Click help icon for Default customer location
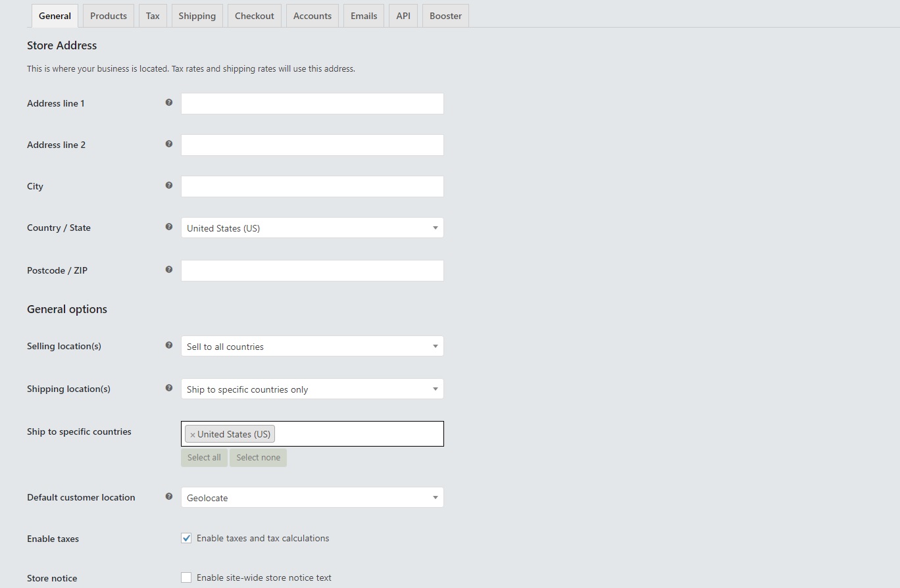900x588 pixels. [x=169, y=497]
